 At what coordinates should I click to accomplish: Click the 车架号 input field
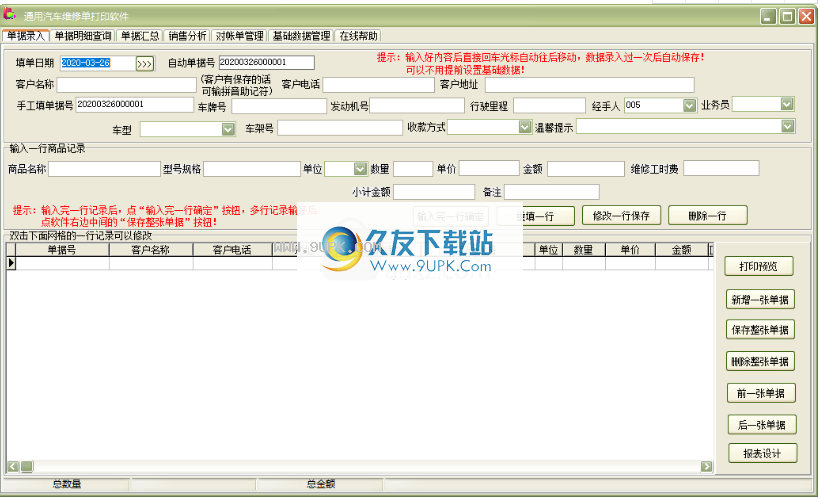[339, 128]
